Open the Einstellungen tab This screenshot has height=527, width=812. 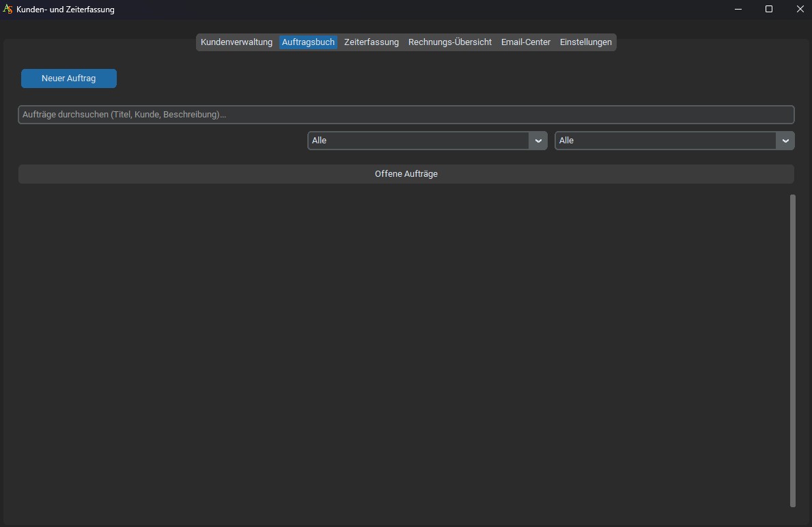click(586, 42)
